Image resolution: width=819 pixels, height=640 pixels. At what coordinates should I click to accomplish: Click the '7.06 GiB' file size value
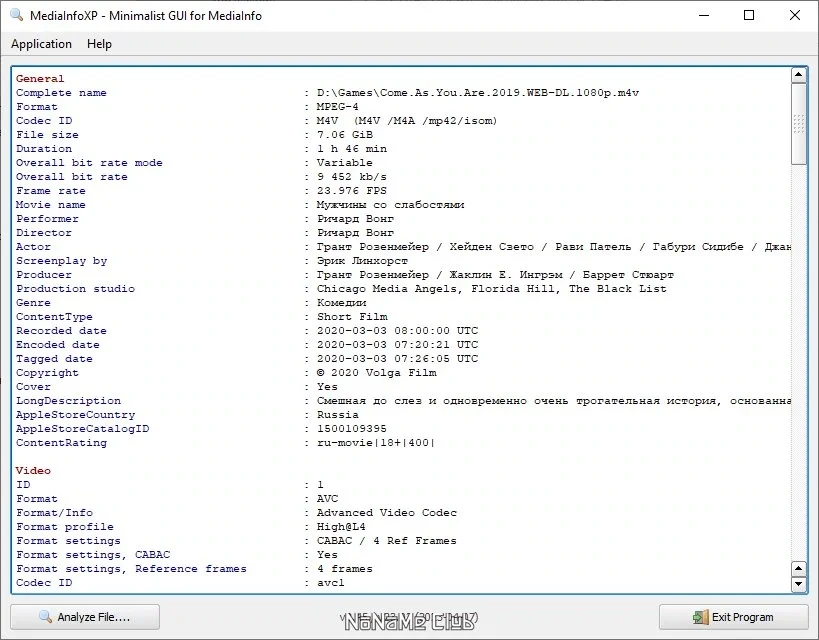[345, 135]
